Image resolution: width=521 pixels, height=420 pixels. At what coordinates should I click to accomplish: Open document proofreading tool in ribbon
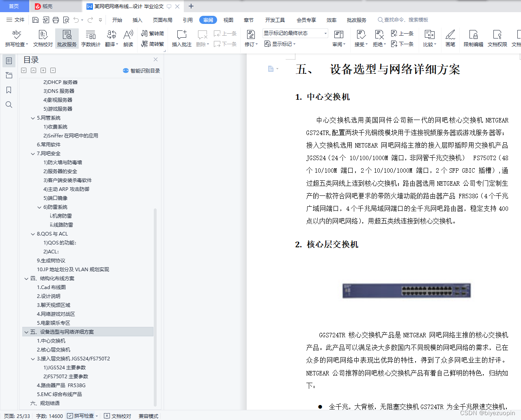43,39
